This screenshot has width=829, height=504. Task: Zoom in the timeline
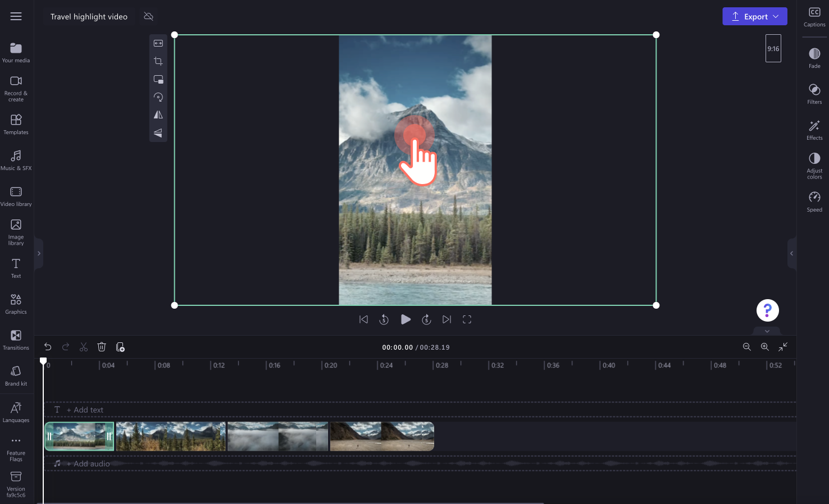765,347
